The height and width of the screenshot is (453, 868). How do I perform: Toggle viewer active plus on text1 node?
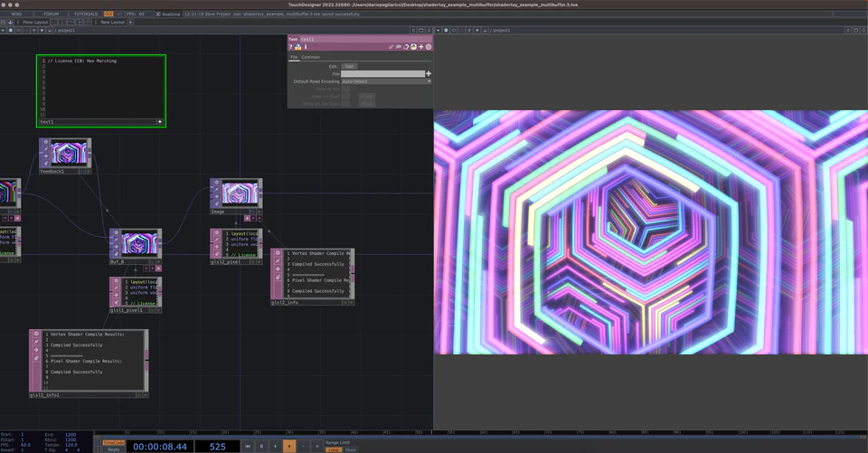pos(160,122)
